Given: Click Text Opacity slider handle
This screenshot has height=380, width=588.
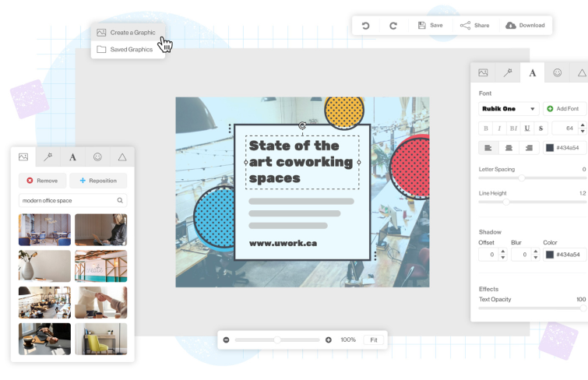Looking at the screenshot, I should (583, 308).
